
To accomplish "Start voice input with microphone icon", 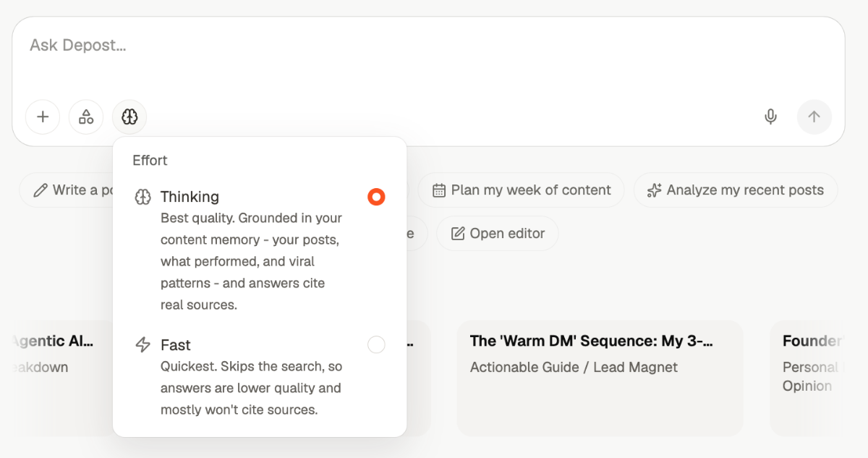I will 771,116.
